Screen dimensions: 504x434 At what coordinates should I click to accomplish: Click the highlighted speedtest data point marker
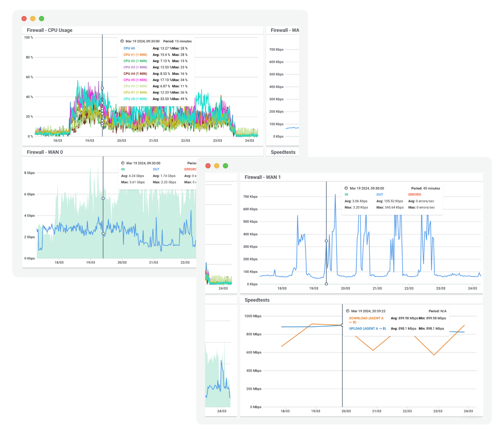(x=342, y=325)
